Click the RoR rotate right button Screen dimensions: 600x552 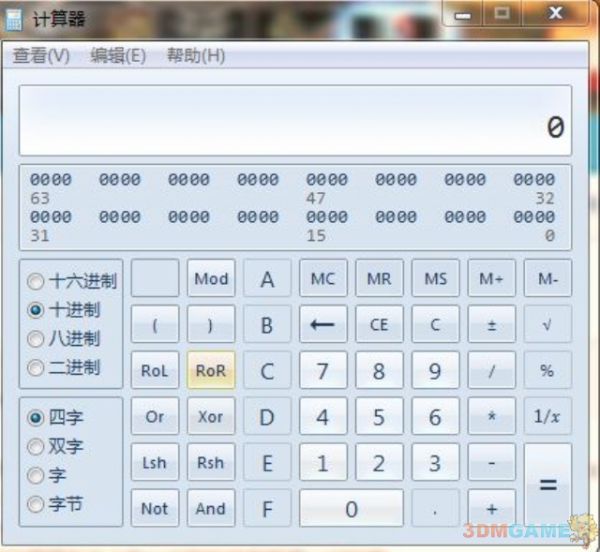point(211,370)
